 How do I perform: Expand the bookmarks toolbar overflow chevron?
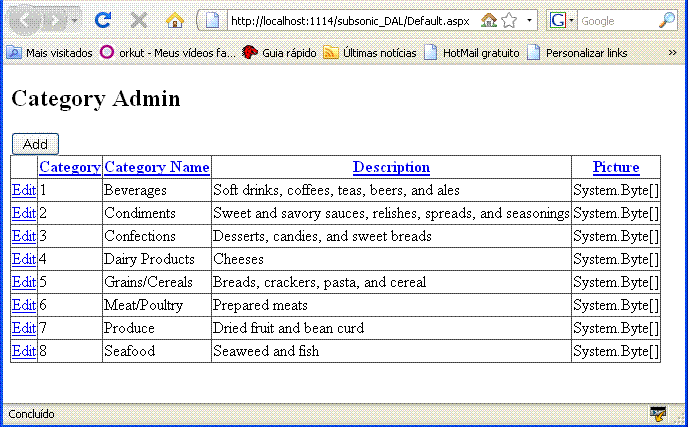pyautogui.click(x=672, y=53)
